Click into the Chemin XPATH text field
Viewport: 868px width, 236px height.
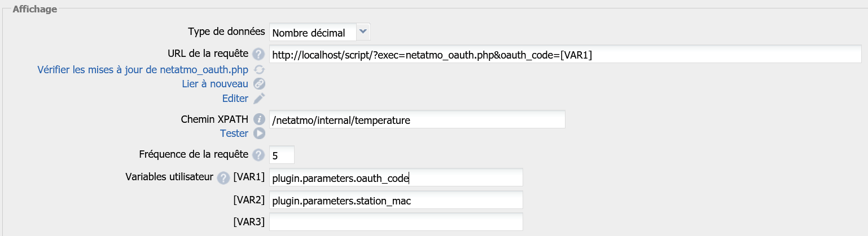[x=417, y=120]
